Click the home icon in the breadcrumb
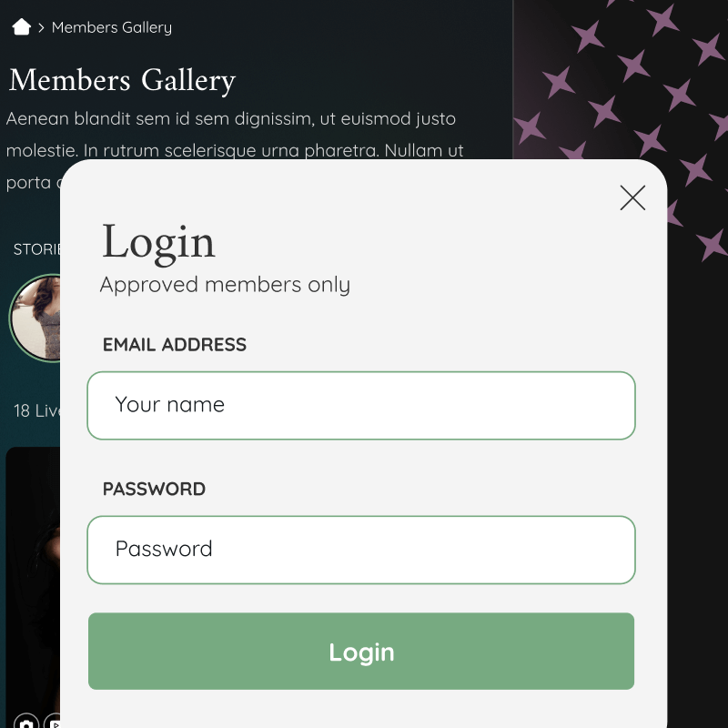The image size is (728, 728). point(22,27)
